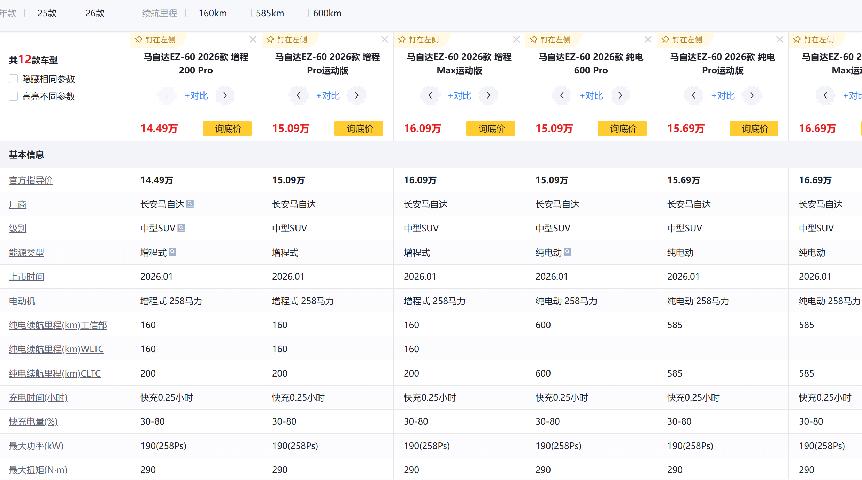Click previous arrow under 纯电 Pro运动版
Screen dimensions: 862x480
pyautogui.click(x=693, y=96)
